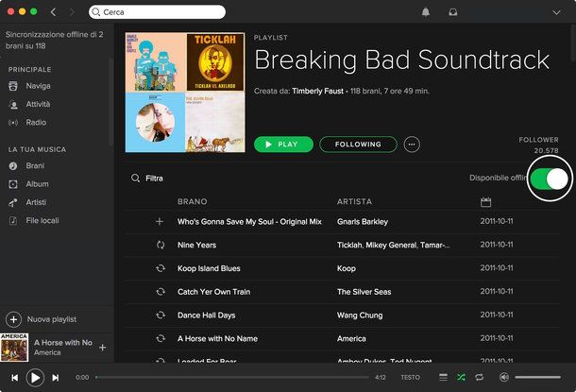Create a Nuova playlist
The image size is (576, 392).
pyautogui.click(x=42, y=319)
